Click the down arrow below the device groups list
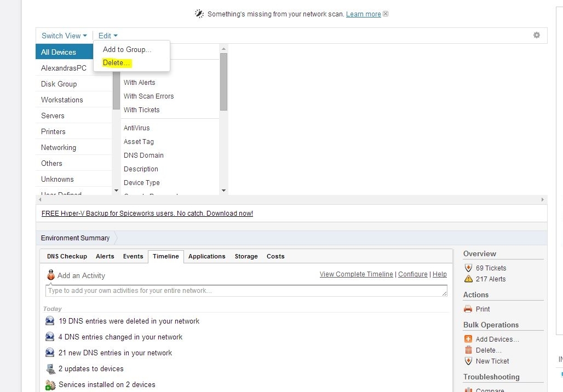This screenshot has width=563, height=392. (116, 191)
